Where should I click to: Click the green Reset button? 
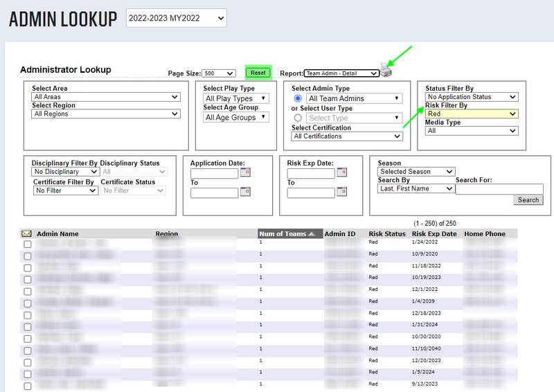(x=258, y=73)
